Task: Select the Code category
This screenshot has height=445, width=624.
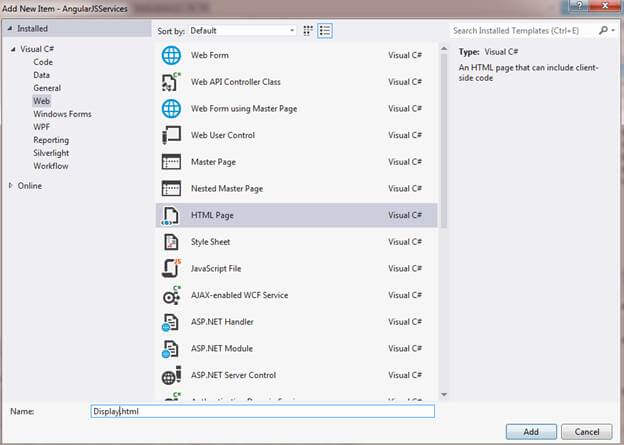Action: pos(43,62)
